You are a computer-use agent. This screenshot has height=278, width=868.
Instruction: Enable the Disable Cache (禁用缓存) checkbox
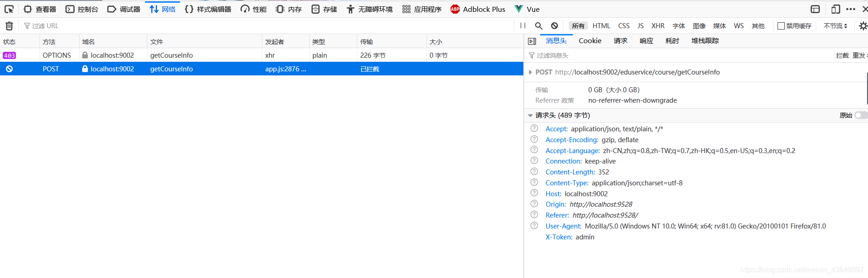point(781,26)
